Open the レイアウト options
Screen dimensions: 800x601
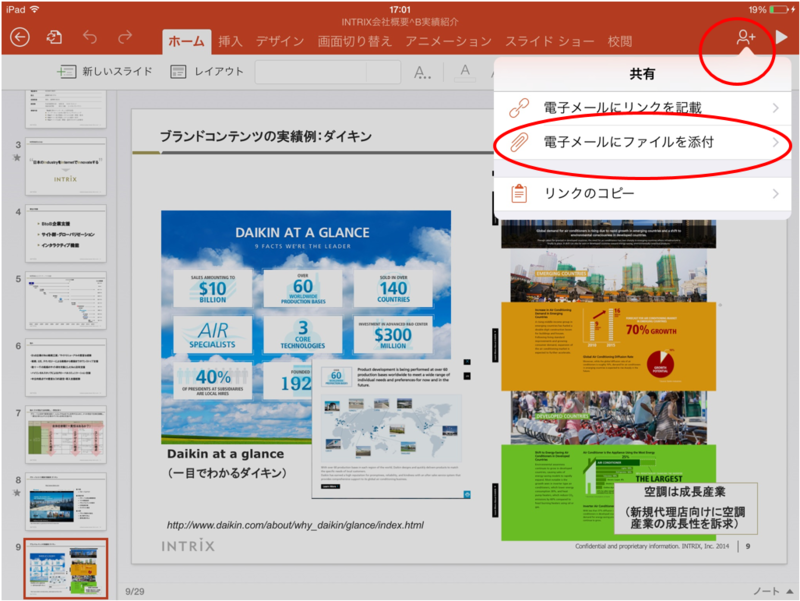point(207,71)
